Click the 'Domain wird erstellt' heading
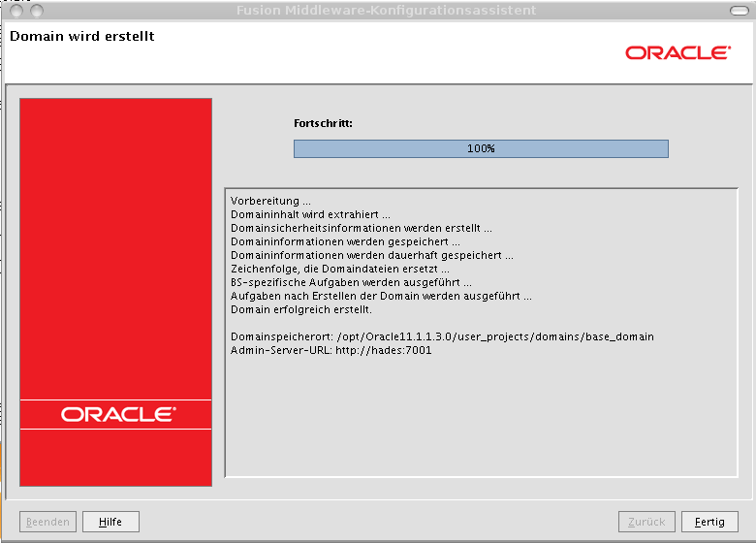Screen dimensions: 756x543 coord(82,36)
